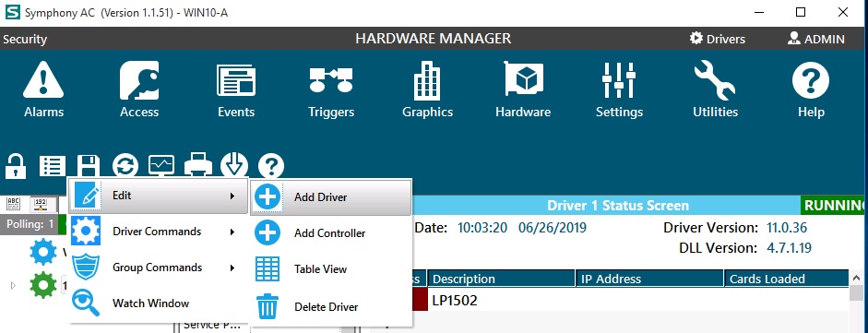868x333 pixels.
Task: Choose Add Driver from the submenu
Action: pos(330,196)
